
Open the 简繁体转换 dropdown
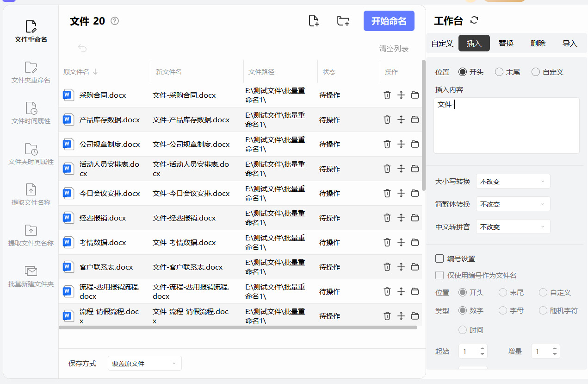513,204
